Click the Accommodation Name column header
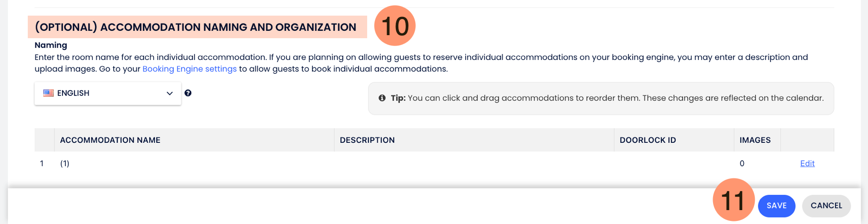This screenshot has width=868, height=224. click(110, 140)
